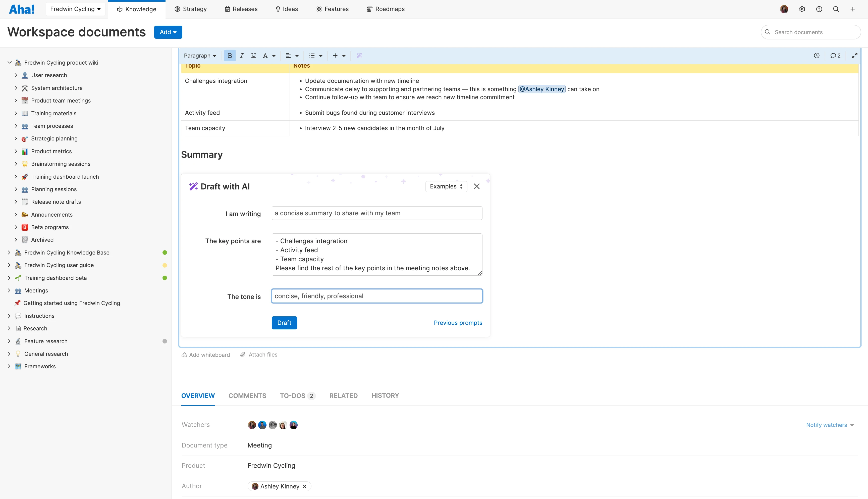Click the AI magic wand toolbar icon
The height and width of the screenshot is (499, 868).
click(359, 56)
